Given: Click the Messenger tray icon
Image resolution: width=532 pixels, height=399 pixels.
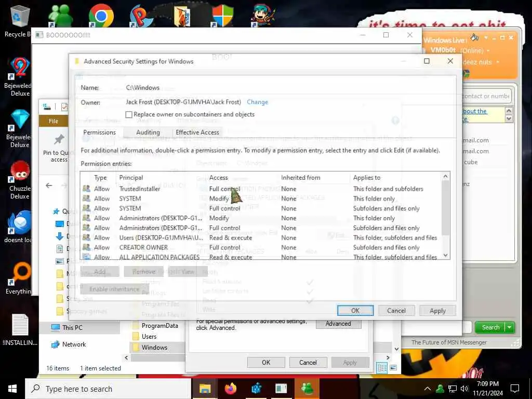Looking at the screenshot, I should (x=440, y=389).
